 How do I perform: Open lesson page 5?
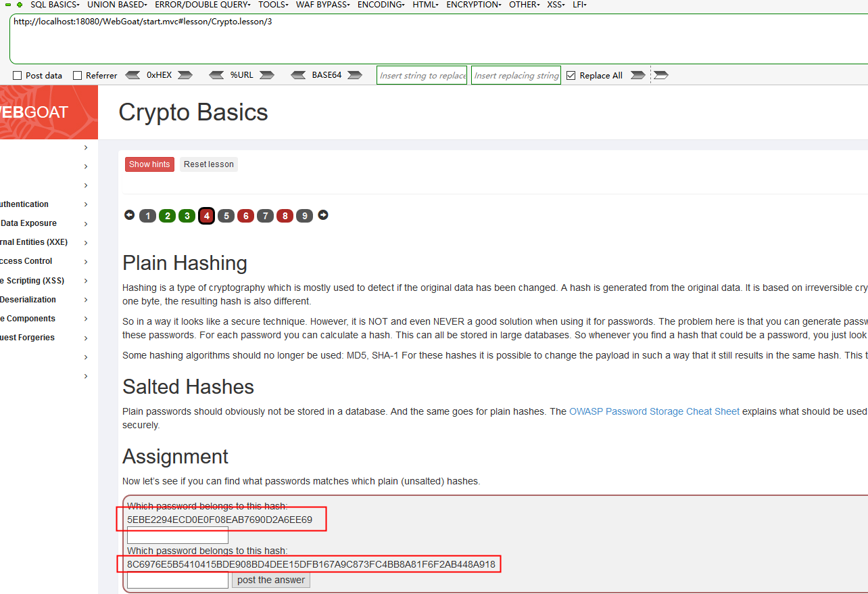coord(226,216)
